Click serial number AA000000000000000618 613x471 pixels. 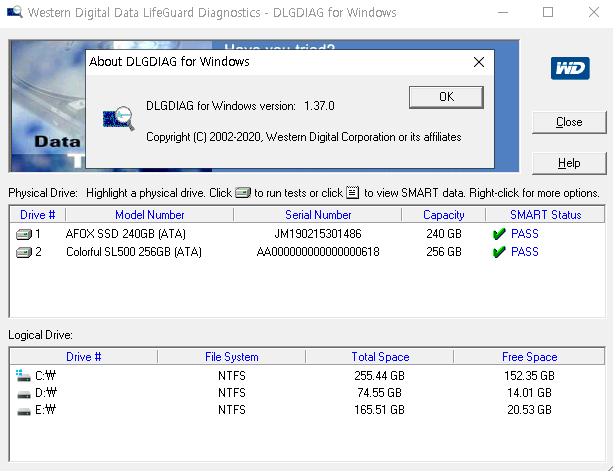318,252
